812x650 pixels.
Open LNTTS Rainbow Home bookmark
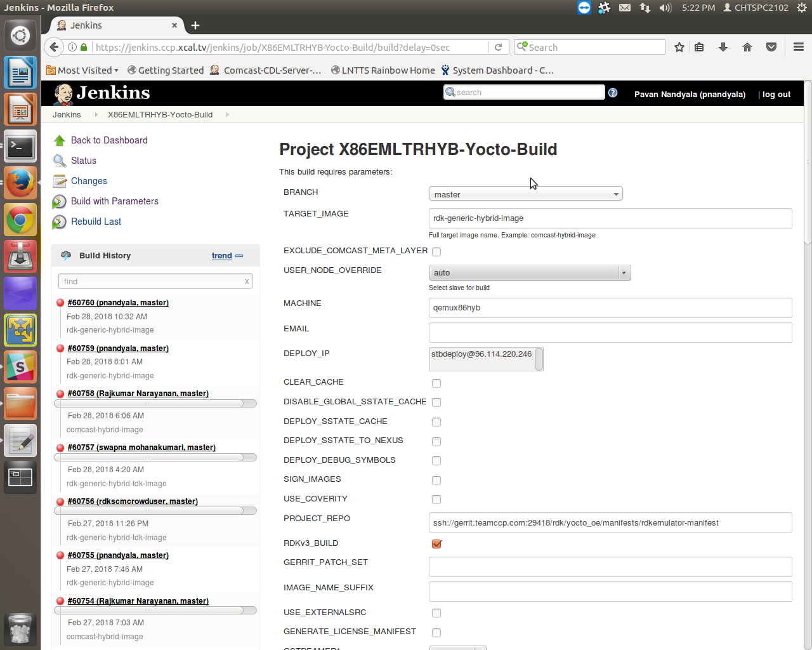click(383, 70)
